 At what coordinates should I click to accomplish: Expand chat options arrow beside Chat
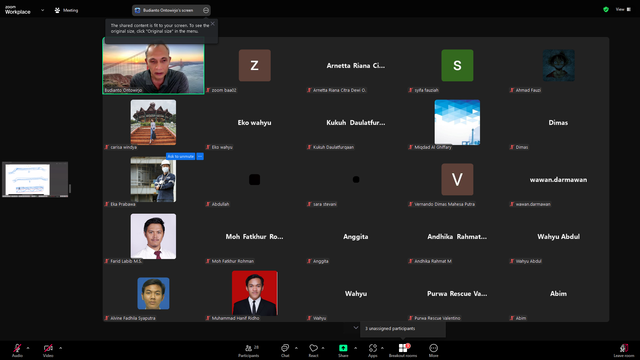click(x=296, y=348)
